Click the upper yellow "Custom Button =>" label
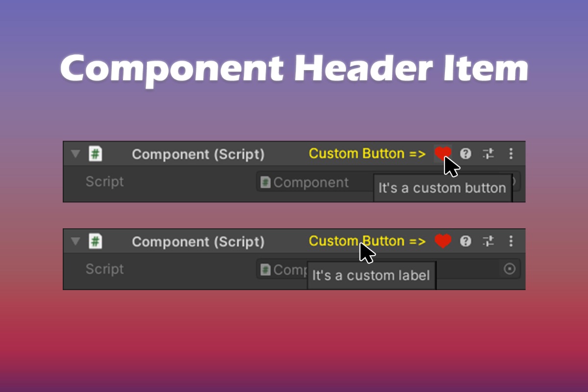The width and height of the screenshot is (588, 392). coord(367,154)
